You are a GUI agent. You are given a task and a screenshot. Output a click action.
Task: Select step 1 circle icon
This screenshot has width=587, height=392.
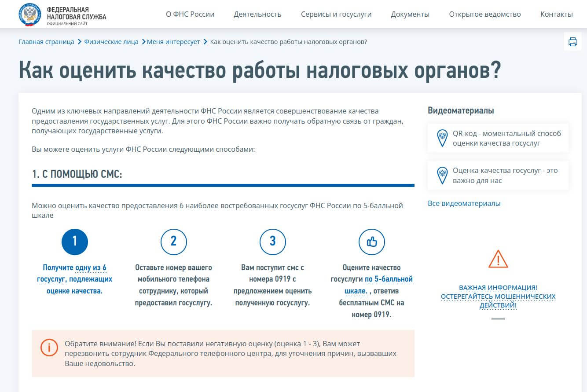(x=75, y=242)
